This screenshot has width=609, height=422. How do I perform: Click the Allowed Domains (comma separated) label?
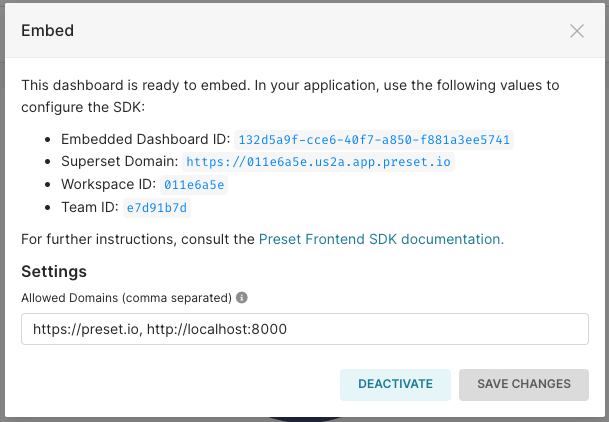(127, 298)
